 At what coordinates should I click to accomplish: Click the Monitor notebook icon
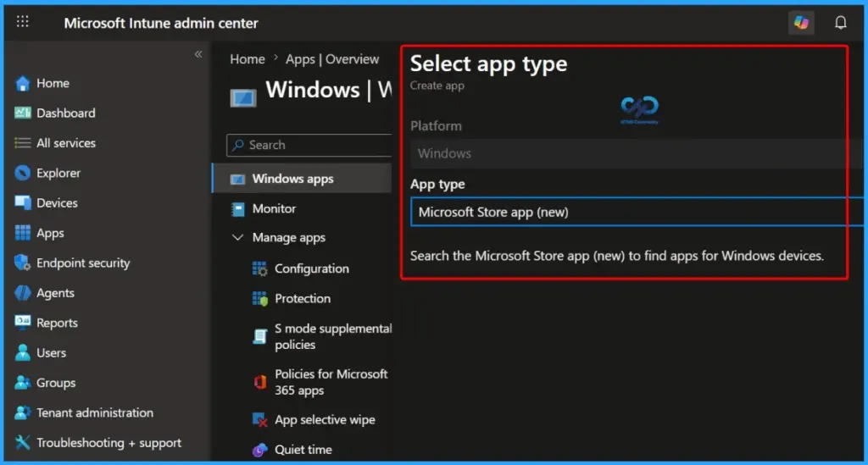pyautogui.click(x=237, y=209)
